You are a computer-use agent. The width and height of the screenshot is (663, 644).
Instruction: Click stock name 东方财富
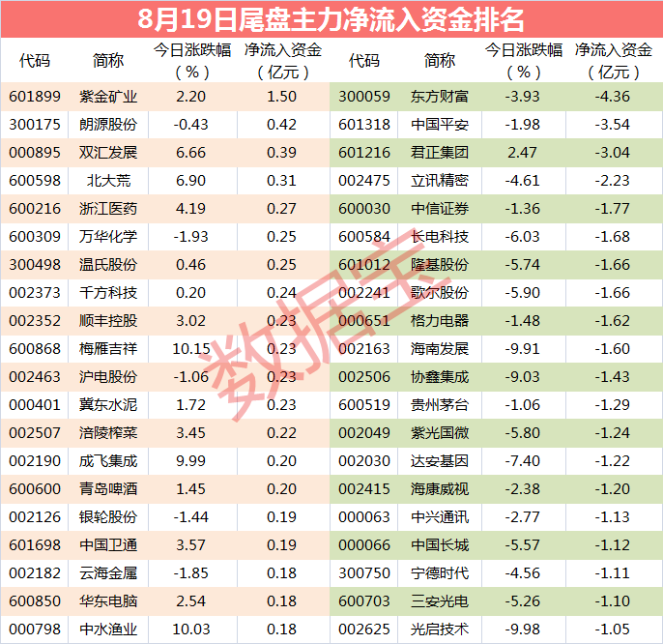(440, 97)
